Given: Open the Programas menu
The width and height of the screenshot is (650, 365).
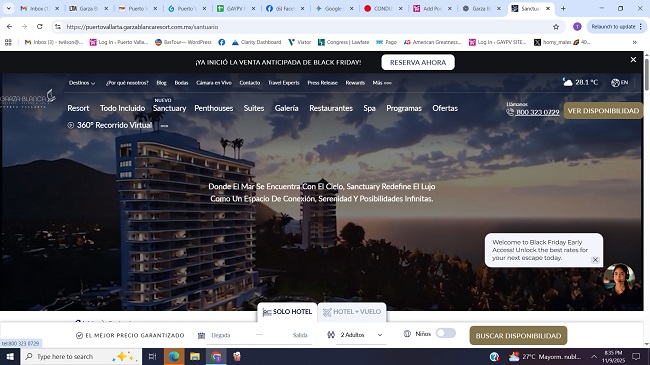Looking at the screenshot, I should tap(404, 108).
